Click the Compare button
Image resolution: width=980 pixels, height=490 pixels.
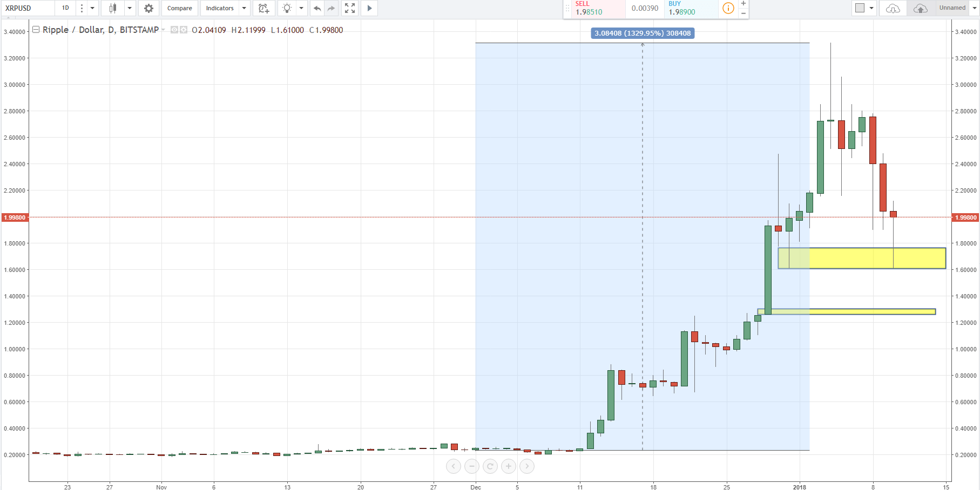tap(179, 8)
